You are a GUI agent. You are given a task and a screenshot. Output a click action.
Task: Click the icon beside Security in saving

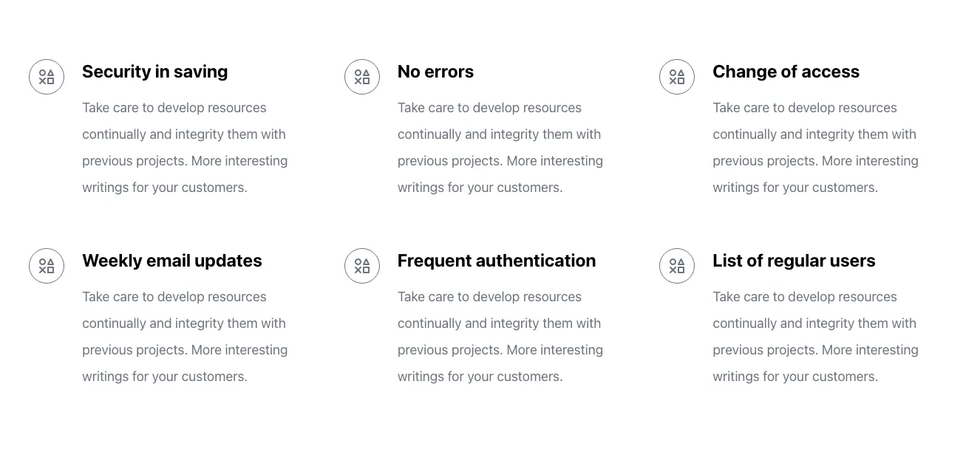[47, 77]
